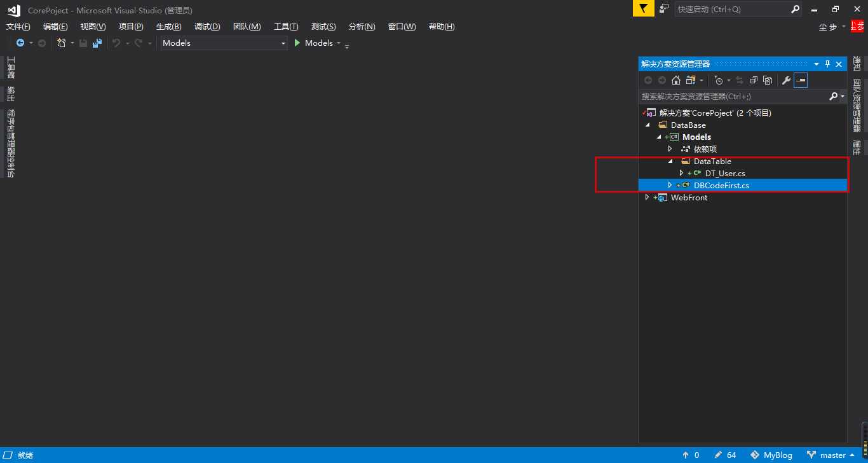Click Show All Files icon
The image size is (868, 463).
768,80
